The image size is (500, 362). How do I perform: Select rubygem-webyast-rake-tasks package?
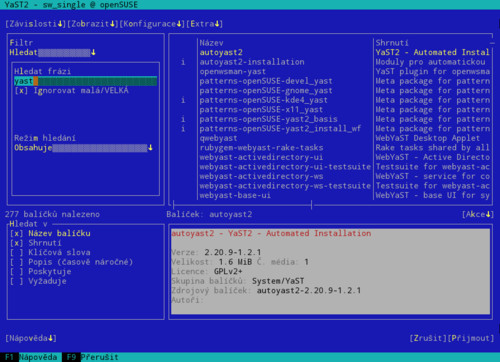[331, 148]
